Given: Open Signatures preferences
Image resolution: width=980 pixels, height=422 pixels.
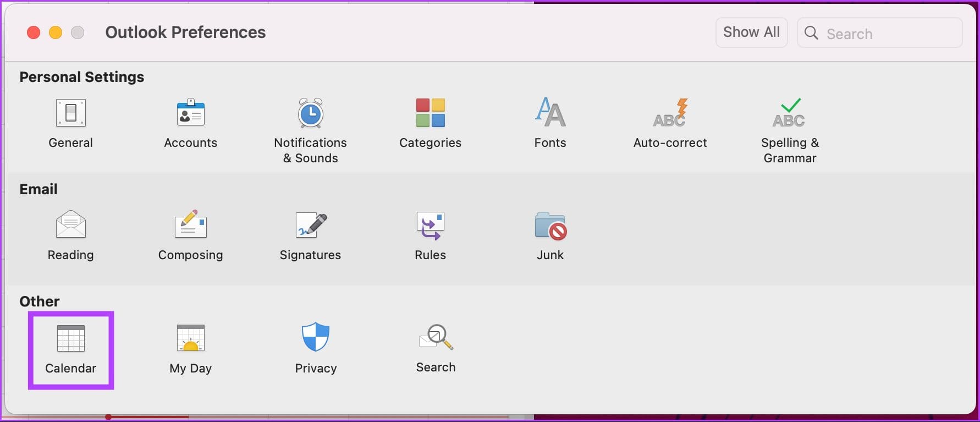Looking at the screenshot, I should (310, 235).
